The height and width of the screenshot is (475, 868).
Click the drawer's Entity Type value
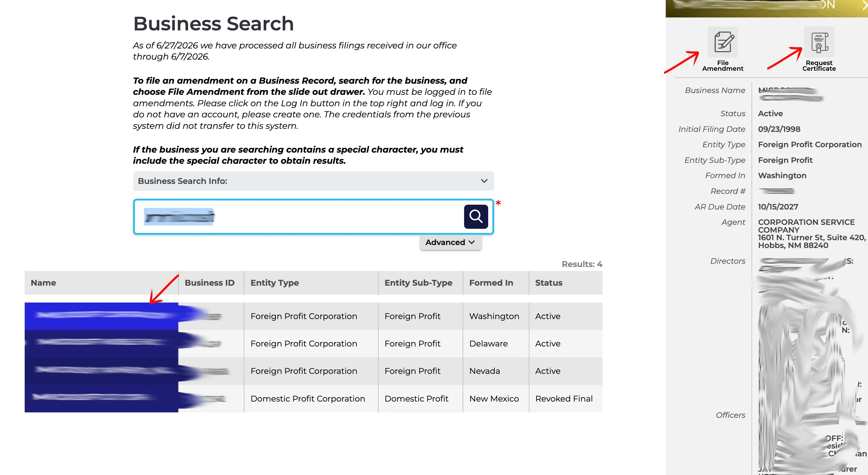[809, 144]
